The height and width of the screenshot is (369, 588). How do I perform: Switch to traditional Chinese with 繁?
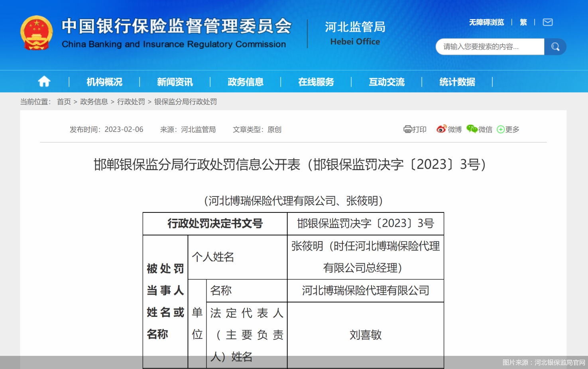523,22
